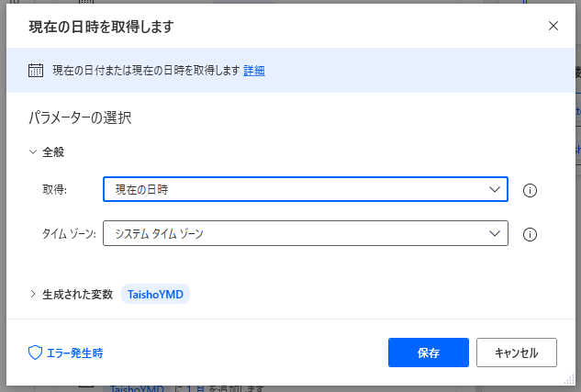Collapse the 全般 section
This screenshot has width=581, height=392.
[34, 151]
